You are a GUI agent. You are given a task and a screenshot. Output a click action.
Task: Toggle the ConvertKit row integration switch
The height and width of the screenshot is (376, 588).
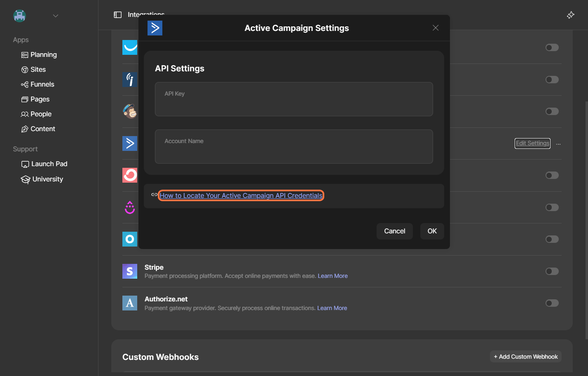coord(552,175)
